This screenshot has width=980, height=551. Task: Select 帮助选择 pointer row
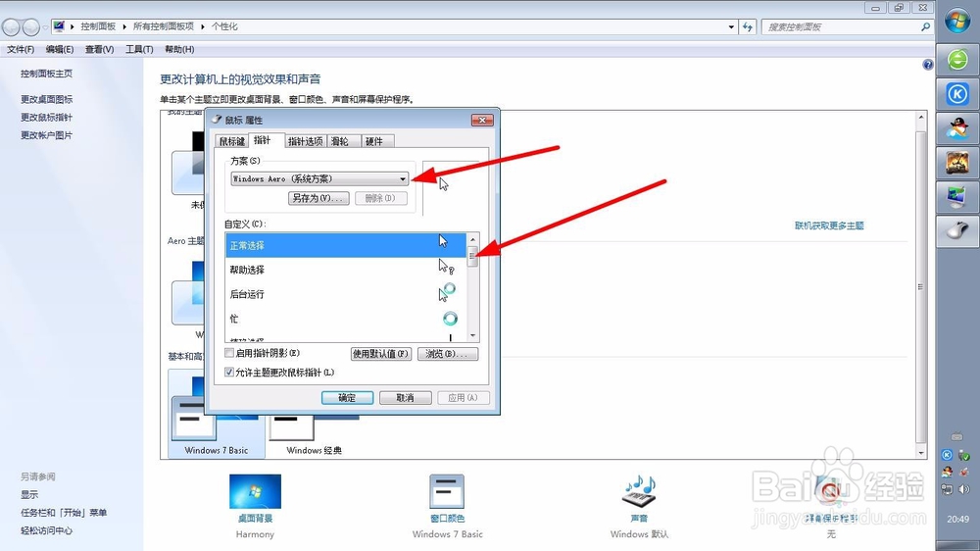[x=346, y=270]
